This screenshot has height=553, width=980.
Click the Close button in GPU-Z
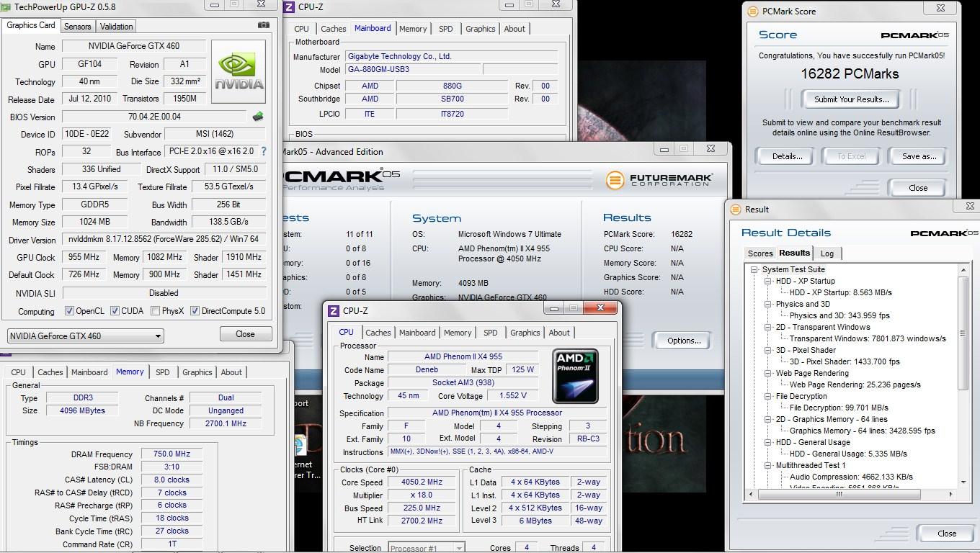245,334
